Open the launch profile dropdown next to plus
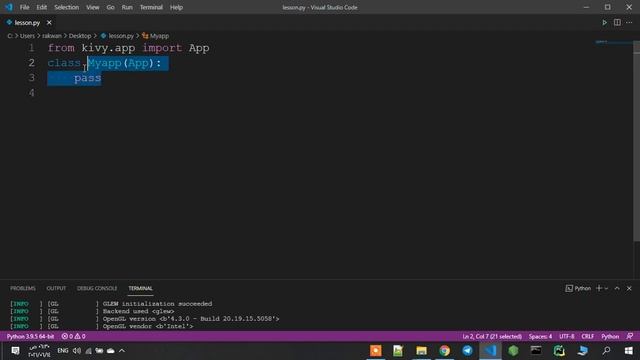This screenshot has width=640, height=360. pos(606,288)
